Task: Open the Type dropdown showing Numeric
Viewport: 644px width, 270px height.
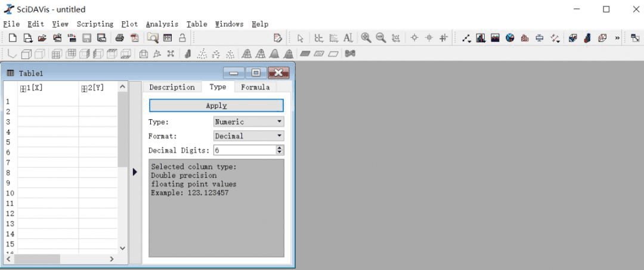Action: 249,122
